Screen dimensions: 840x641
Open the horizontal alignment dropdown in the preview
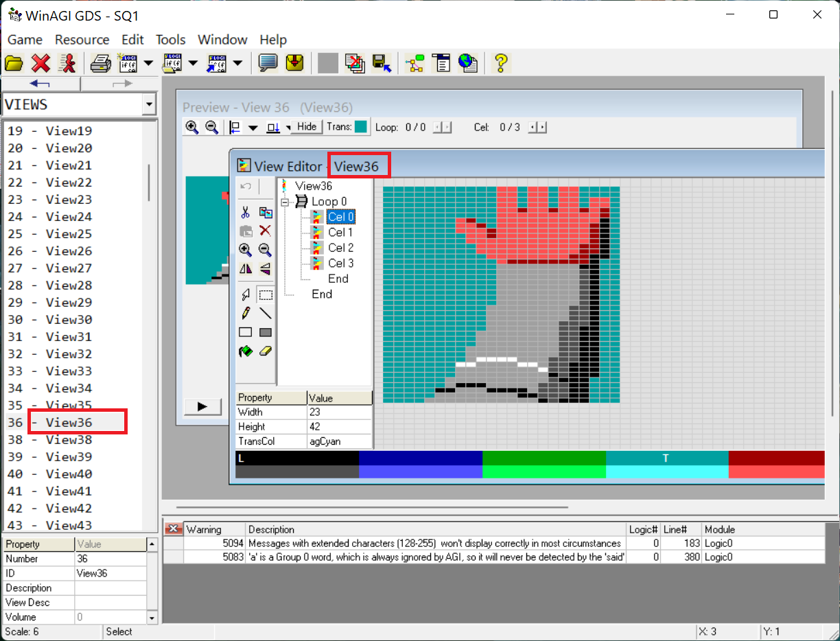click(x=253, y=127)
